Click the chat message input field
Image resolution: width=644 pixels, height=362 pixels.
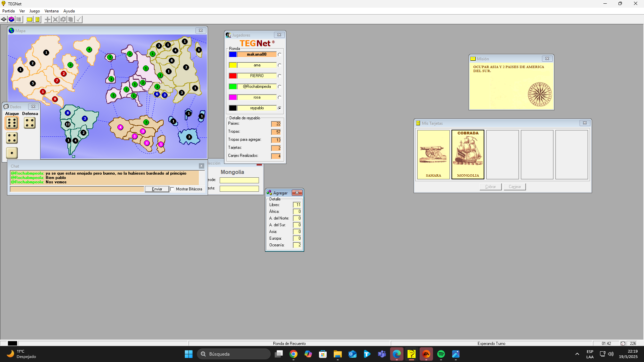pos(77,189)
